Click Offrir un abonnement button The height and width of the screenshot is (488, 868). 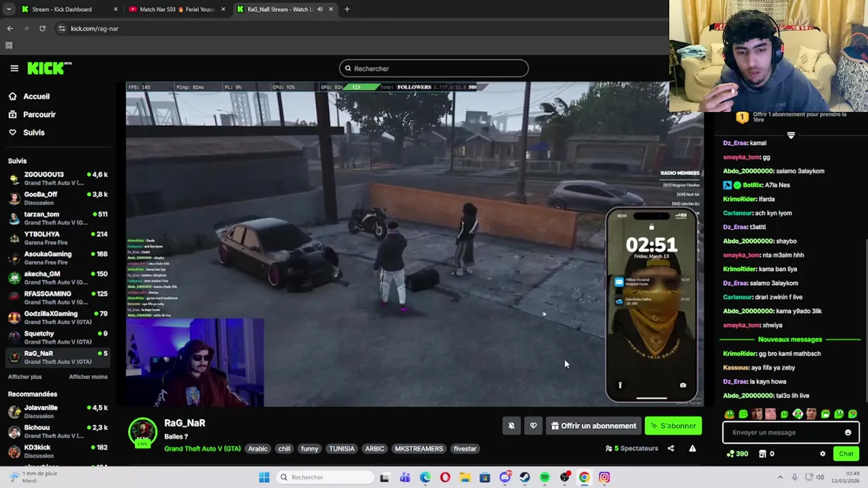tap(593, 426)
